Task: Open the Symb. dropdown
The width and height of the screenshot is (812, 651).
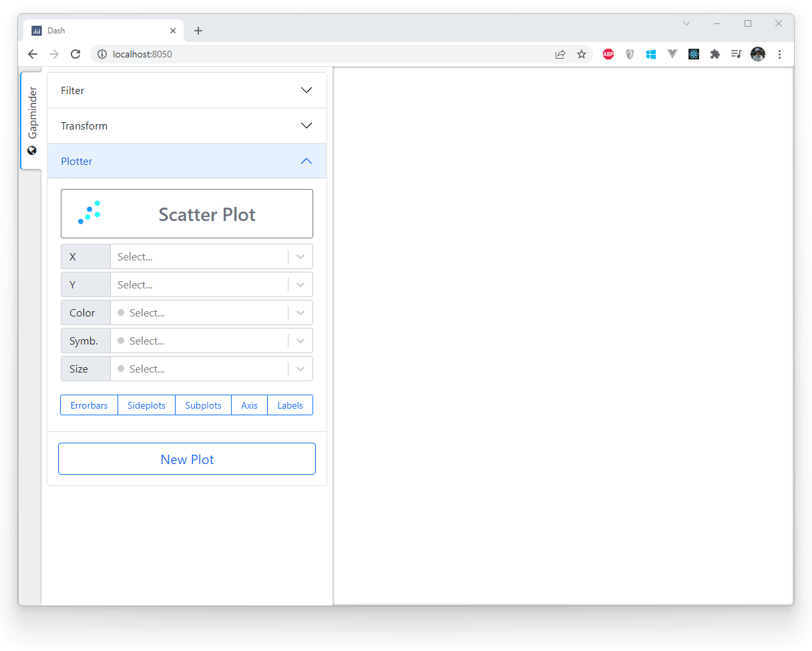Action: point(212,341)
